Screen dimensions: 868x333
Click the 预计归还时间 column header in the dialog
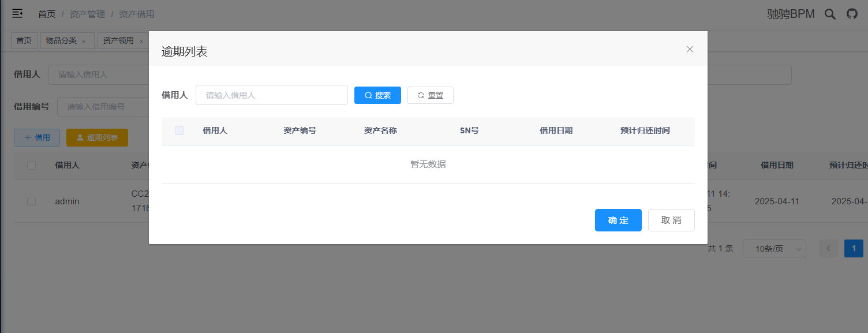(x=645, y=130)
